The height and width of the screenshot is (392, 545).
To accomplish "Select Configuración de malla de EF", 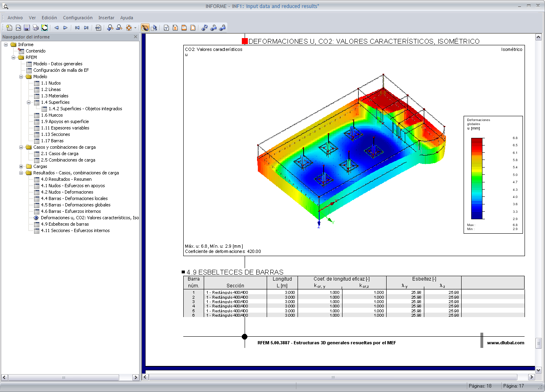I will (61, 70).
